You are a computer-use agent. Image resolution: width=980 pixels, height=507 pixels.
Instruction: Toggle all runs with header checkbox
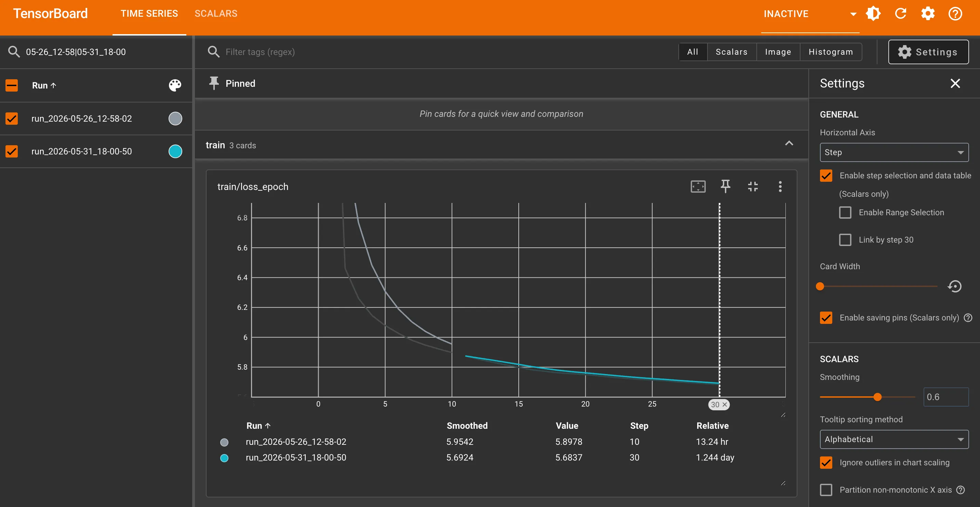[x=12, y=85]
